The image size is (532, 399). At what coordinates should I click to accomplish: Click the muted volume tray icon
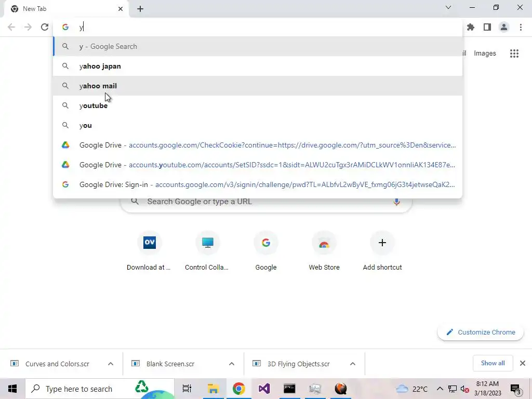[x=465, y=389]
